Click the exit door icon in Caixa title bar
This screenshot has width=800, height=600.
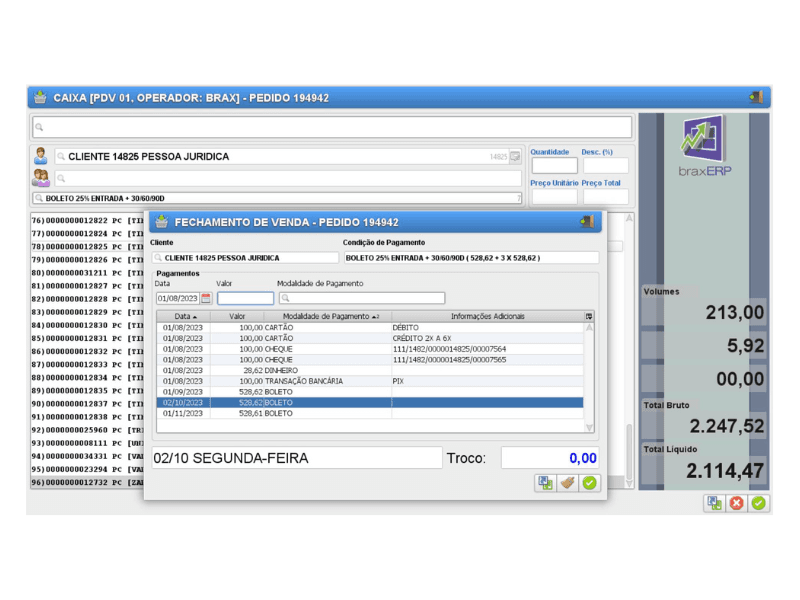(x=755, y=97)
